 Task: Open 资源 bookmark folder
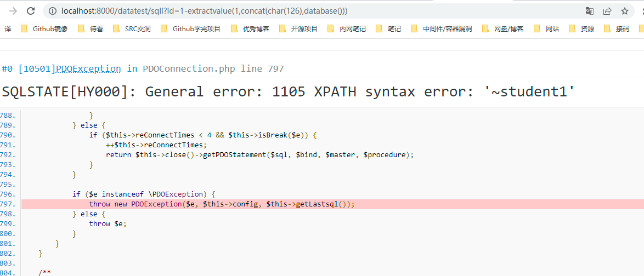(581, 28)
